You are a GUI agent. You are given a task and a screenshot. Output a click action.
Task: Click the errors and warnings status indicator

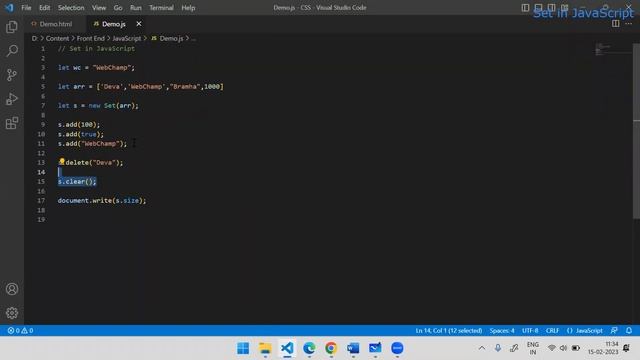click(x=20, y=331)
